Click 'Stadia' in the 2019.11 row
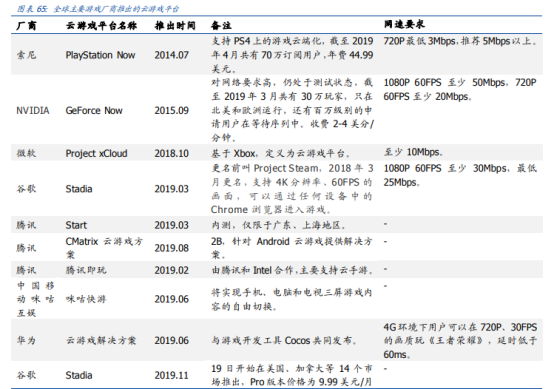 [79, 375]
